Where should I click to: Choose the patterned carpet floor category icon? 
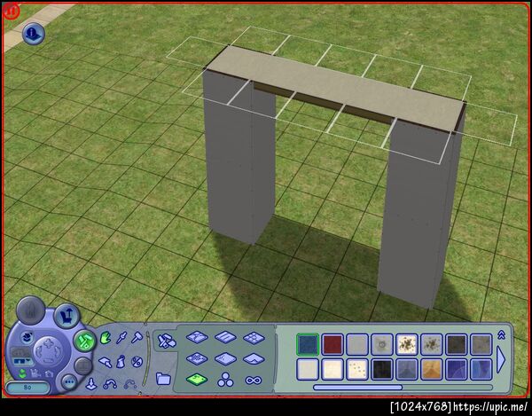click(197, 358)
